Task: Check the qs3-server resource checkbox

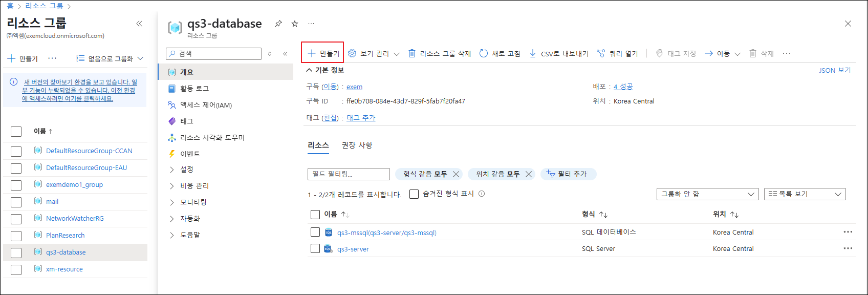Action: click(x=315, y=248)
